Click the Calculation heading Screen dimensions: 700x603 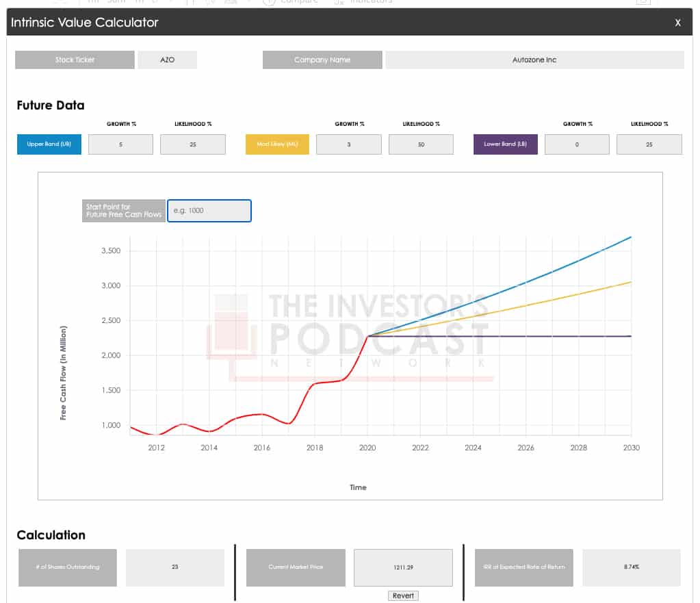[x=51, y=535]
